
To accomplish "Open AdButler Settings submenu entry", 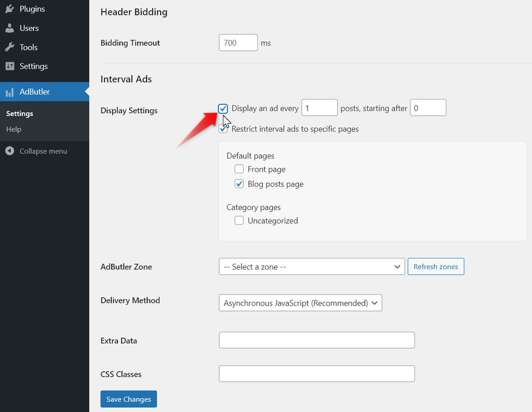I will click(20, 114).
